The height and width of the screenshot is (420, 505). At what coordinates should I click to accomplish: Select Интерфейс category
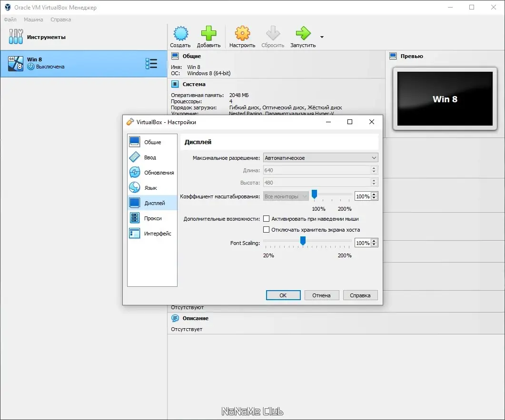tap(152, 234)
